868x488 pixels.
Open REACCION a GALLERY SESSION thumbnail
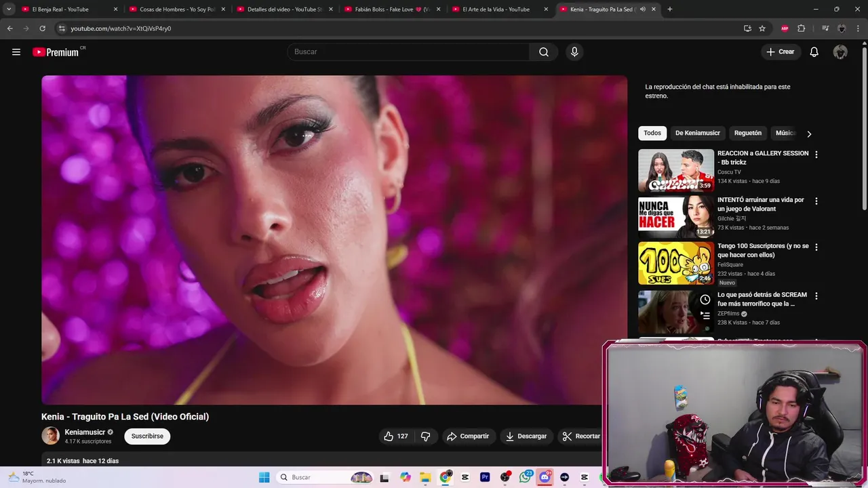point(676,170)
